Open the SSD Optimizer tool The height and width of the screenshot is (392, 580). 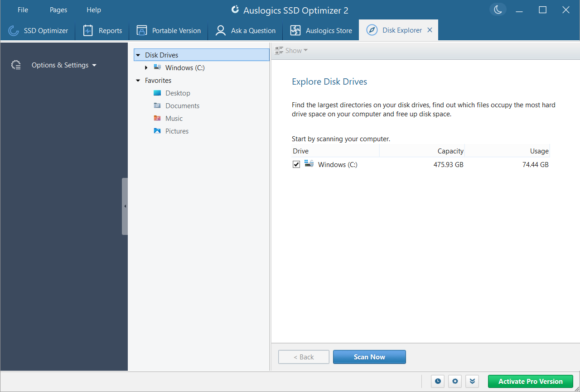[x=38, y=30]
